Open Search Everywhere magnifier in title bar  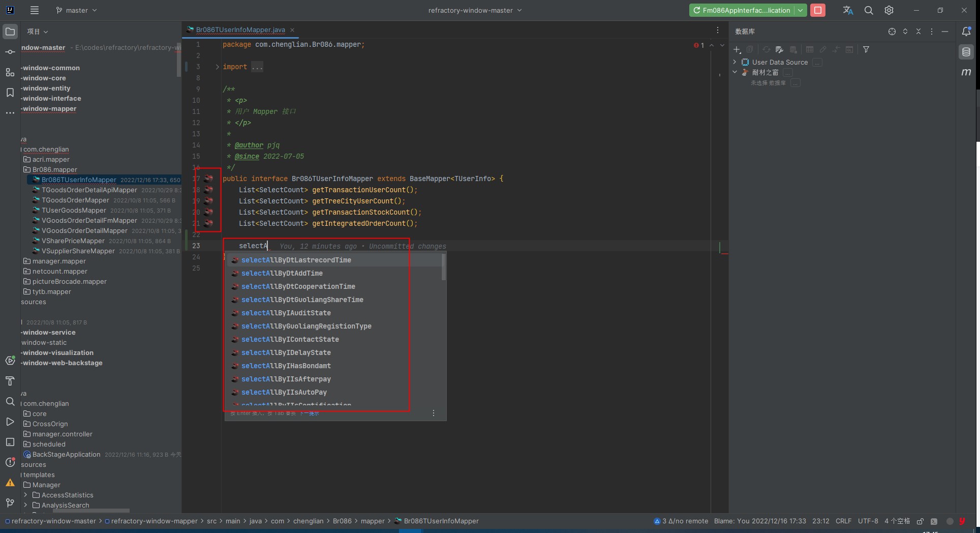point(869,10)
